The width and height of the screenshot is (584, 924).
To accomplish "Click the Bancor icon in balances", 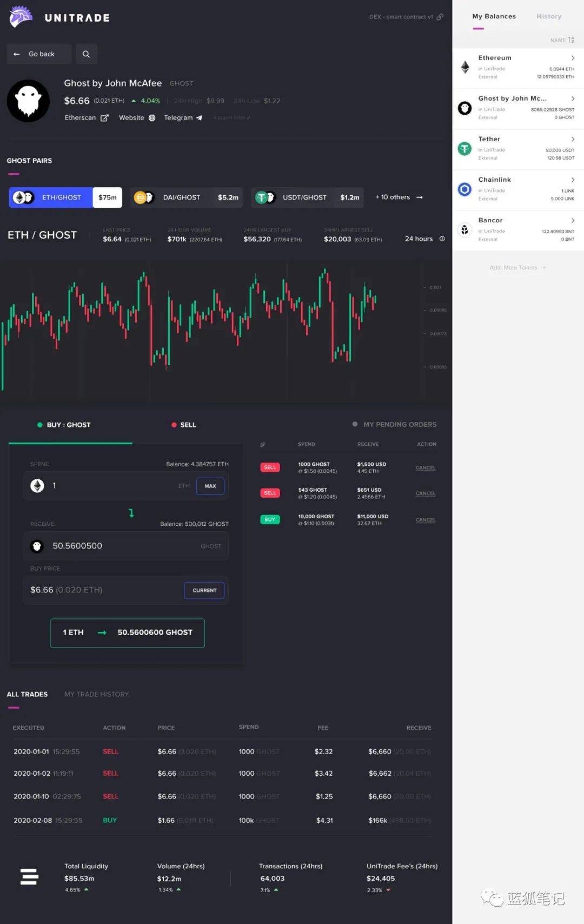I will tap(464, 230).
